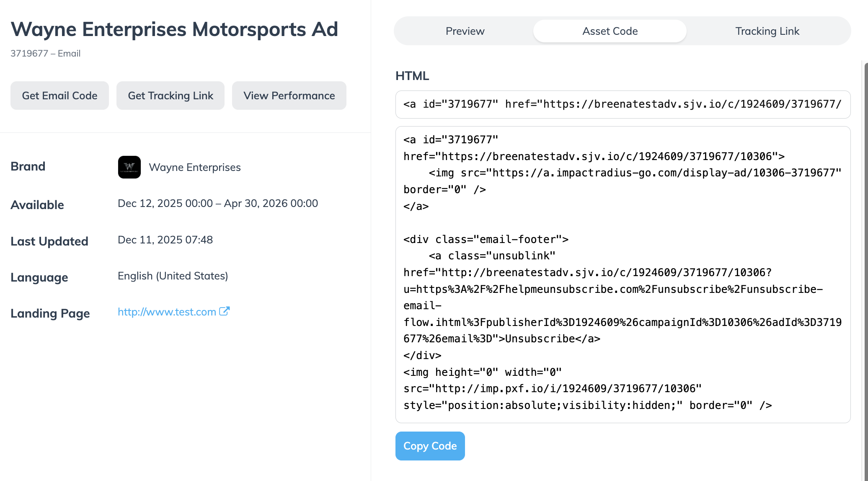Screen dimensions: 868x481
Task: Switch to the Preview tab
Action: (465, 31)
